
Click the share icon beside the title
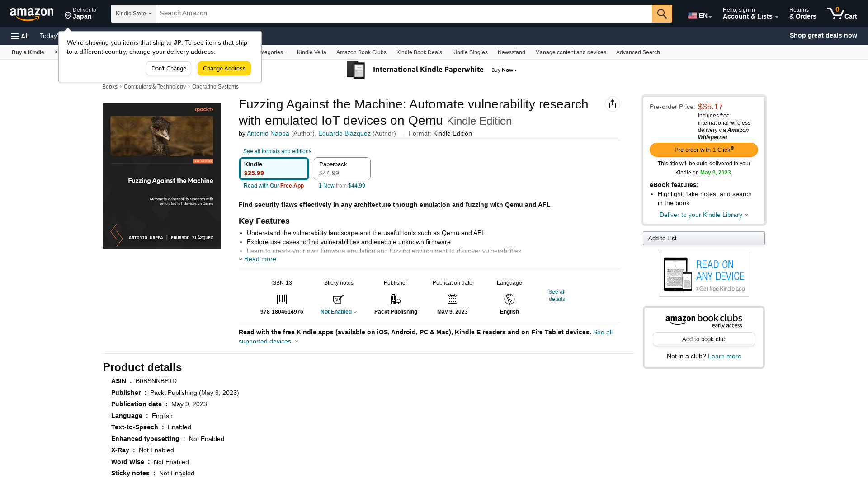[613, 104]
